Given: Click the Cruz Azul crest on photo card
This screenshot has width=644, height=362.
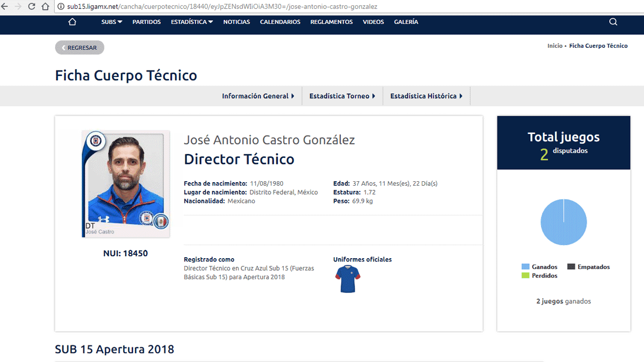Looking at the screenshot, I should (95, 141).
